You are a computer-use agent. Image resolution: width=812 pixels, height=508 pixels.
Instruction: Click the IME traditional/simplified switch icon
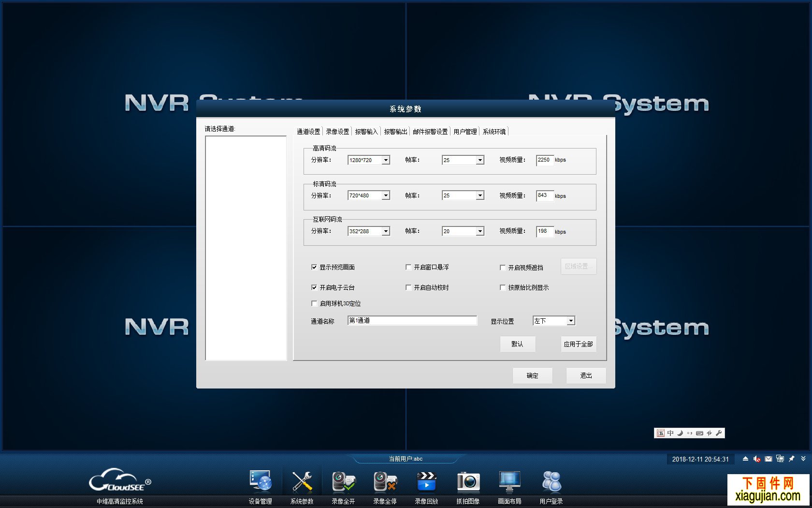709,433
